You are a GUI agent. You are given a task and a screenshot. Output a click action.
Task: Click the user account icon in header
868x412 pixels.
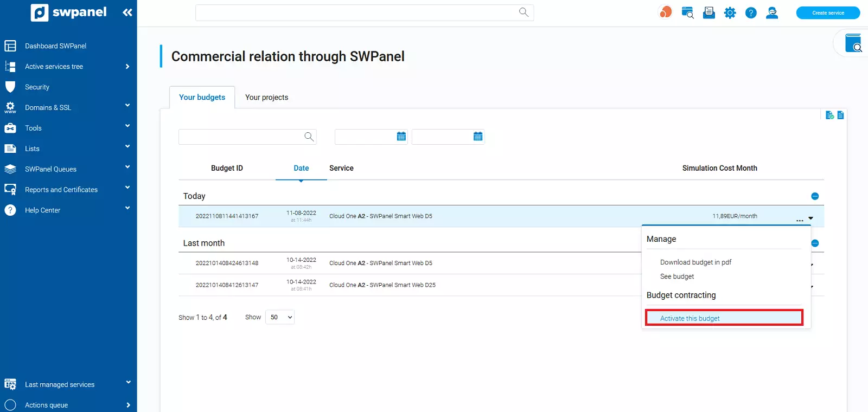(x=771, y=13)
